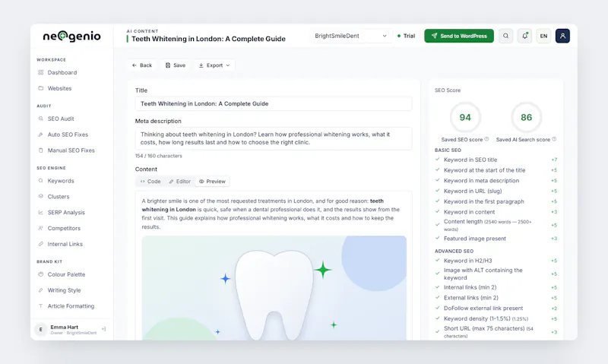Click the SERP Analysis chart icon
This screenshot has width=608, height=364.
click(41, 213)
